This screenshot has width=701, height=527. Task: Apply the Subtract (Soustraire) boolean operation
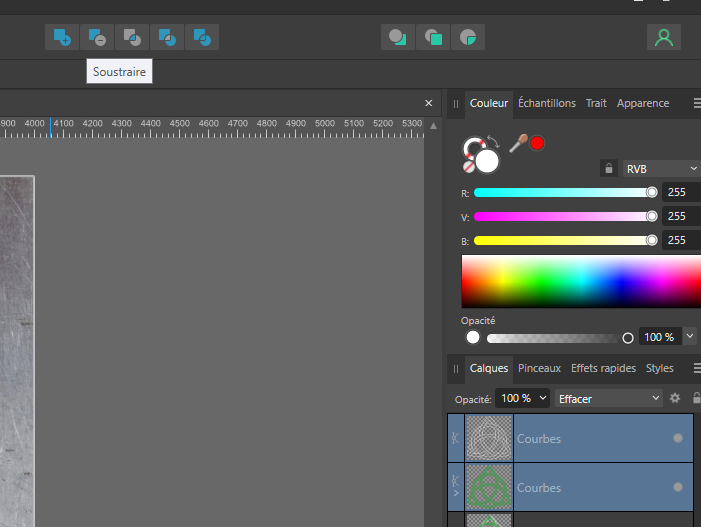97,38
